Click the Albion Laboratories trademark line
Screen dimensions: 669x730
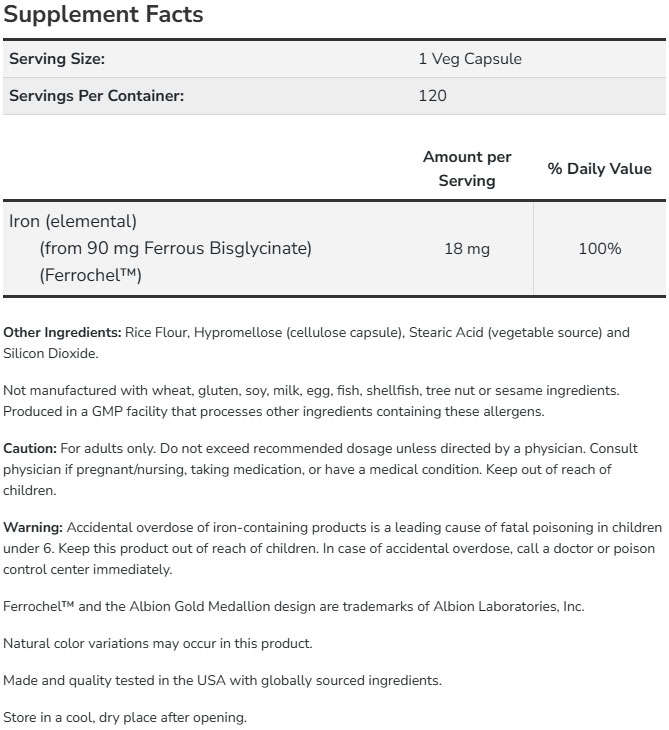(x=294, y=606)
